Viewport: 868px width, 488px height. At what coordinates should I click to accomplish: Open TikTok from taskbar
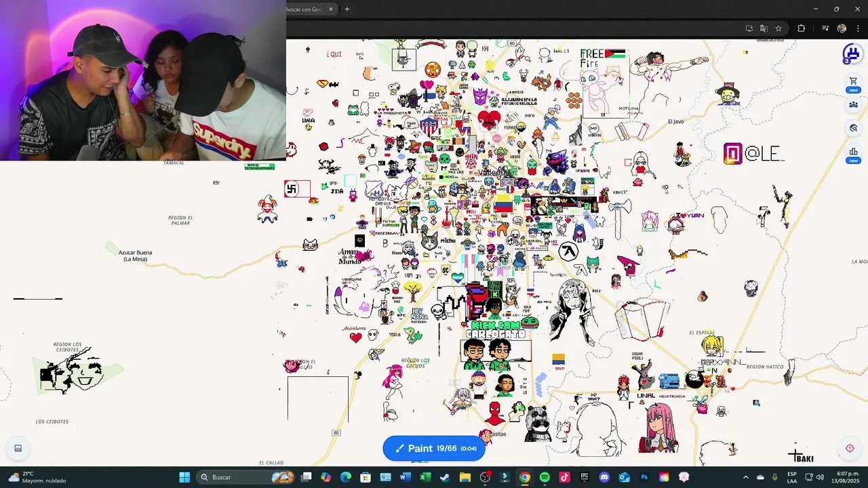[564, 477]
